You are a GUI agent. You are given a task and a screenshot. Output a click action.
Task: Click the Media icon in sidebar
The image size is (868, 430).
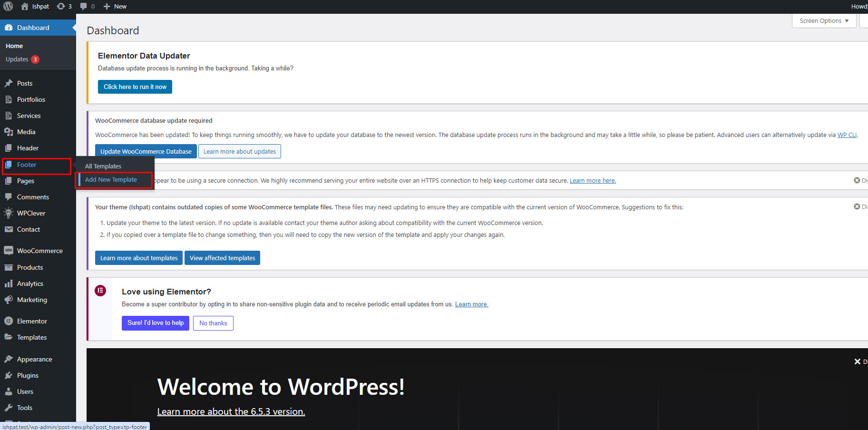point(9,132)
